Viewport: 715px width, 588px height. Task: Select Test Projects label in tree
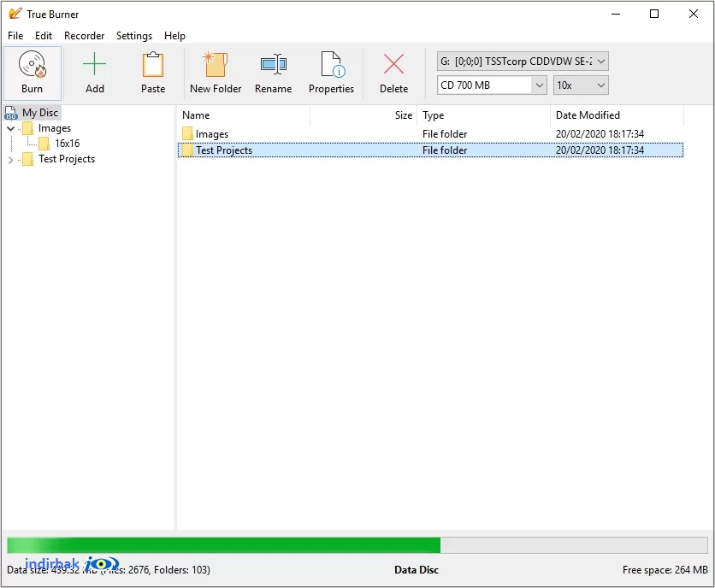(x=67, y=159)
